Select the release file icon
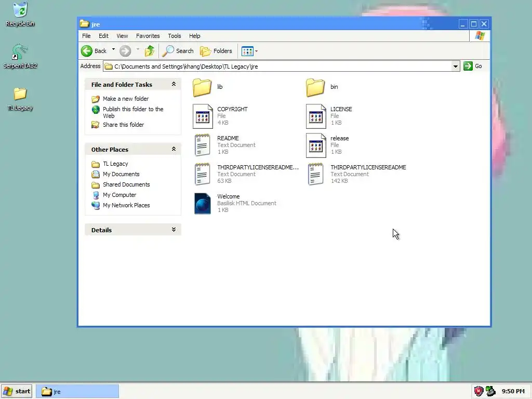 coord(316,145)
